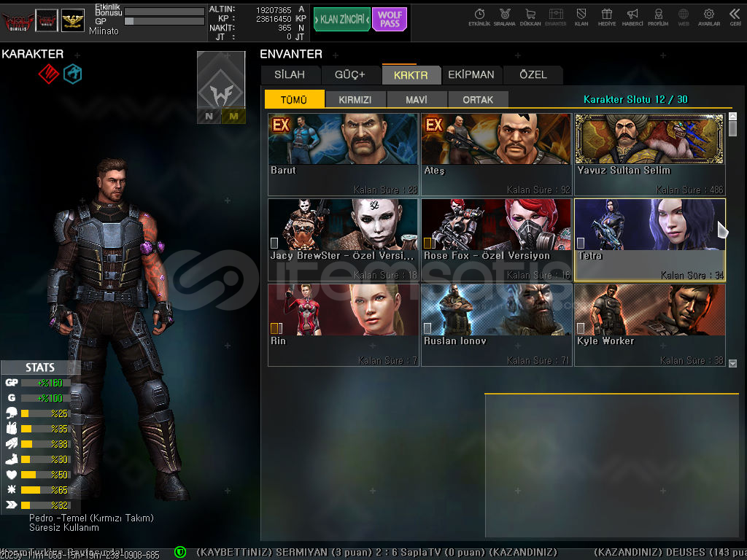The image size is (747, 560).
Task: Tick the checkbox on Tetra card
Action: pos(581,243)
